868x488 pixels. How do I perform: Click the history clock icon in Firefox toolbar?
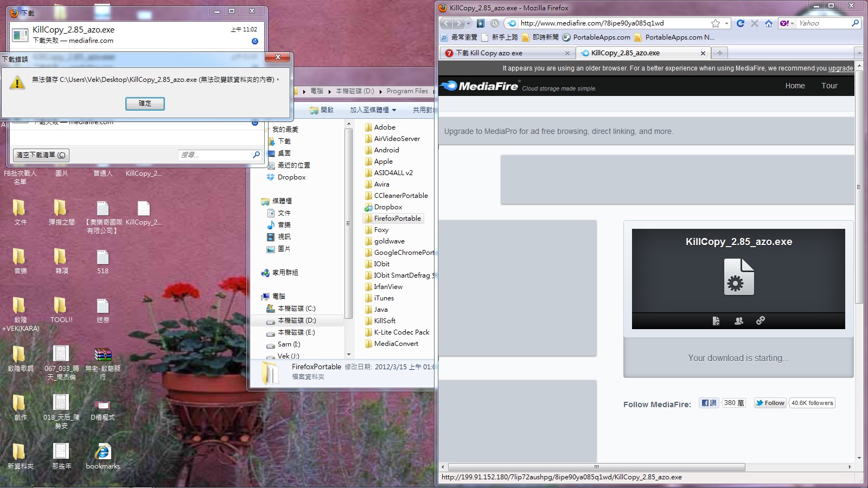coord(495,23)
